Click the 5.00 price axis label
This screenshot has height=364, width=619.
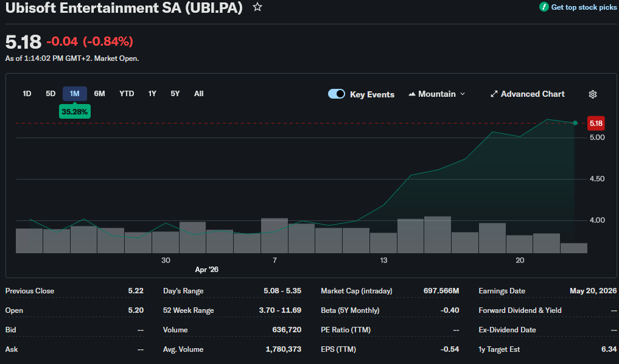click(597, 138)
